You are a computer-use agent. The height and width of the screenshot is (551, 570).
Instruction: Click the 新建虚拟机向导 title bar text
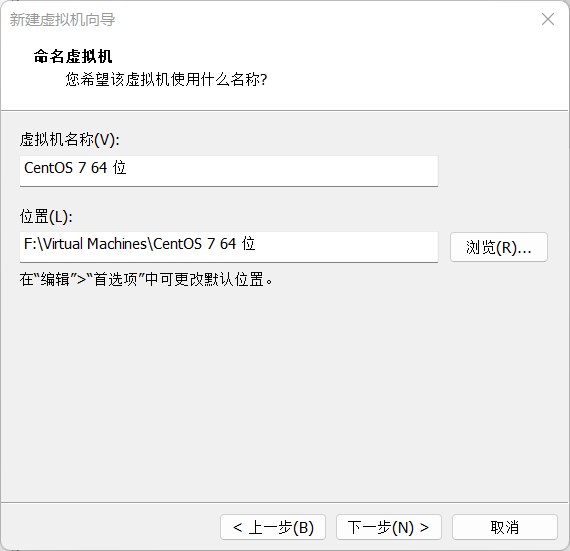(62, 20)
